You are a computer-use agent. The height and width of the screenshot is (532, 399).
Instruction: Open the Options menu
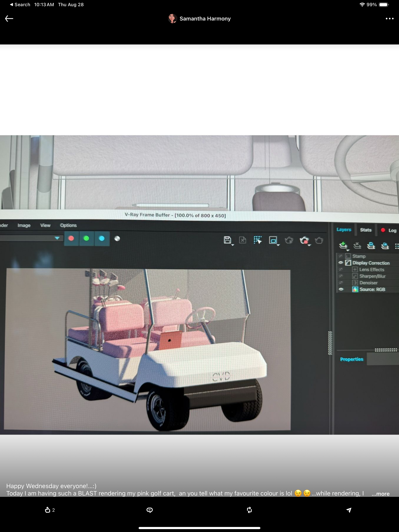pyautogui.click(x=68, y=225)
